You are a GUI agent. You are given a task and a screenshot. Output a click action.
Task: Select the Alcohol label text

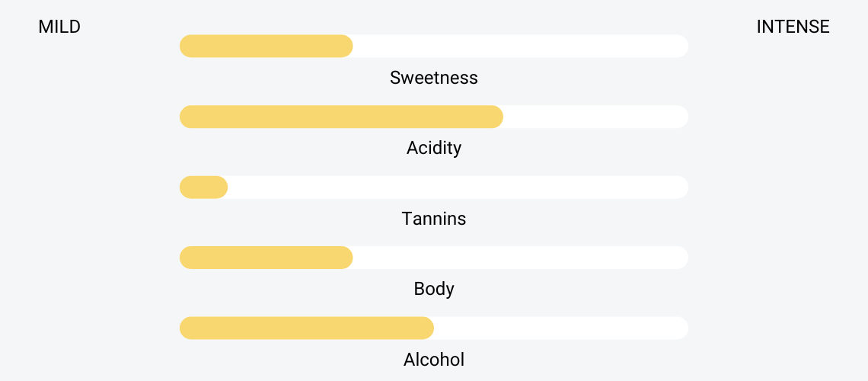[433, 360]
